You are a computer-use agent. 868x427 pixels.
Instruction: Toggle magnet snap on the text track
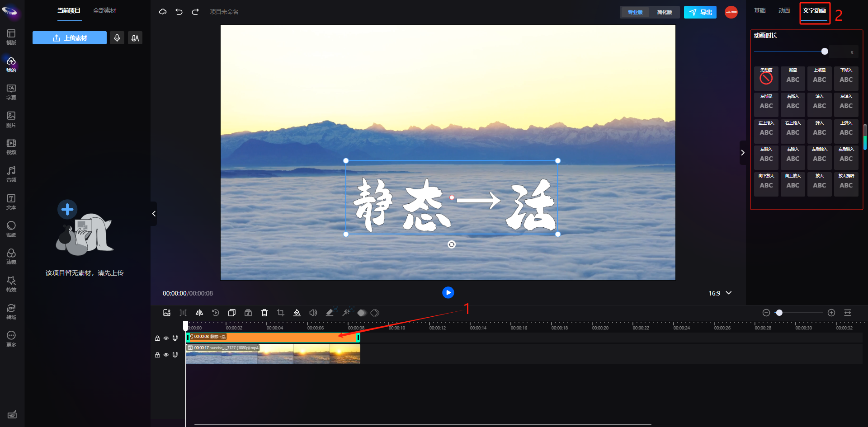tap(175, 338)
